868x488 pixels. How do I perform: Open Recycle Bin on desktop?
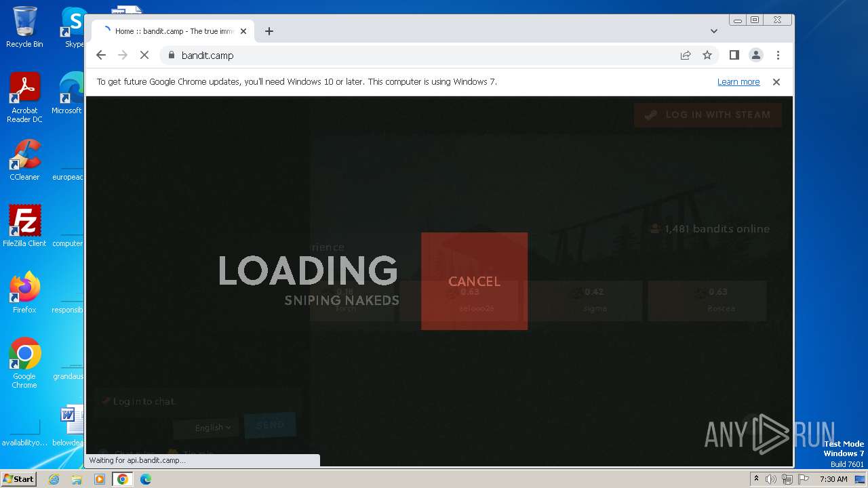24,27
